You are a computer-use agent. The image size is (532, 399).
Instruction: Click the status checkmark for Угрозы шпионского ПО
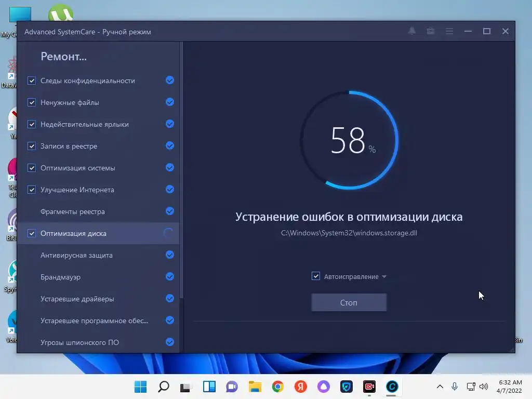[170, 342]
